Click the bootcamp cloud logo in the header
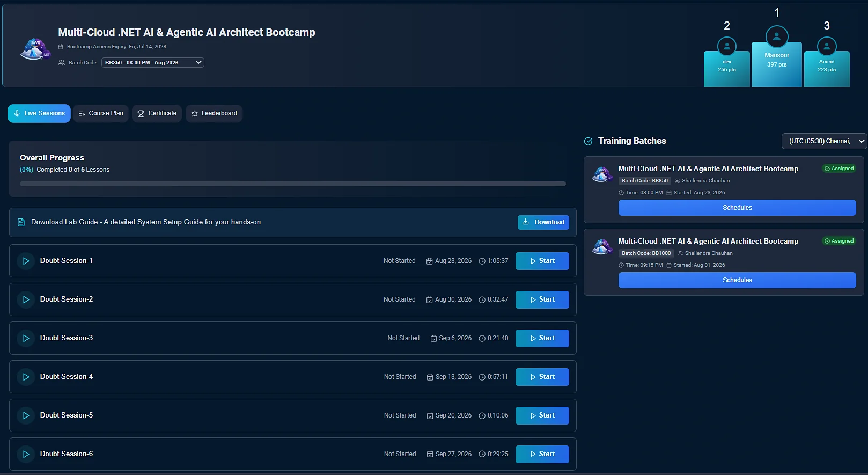This screenshot has width=868, height=475. (x=35, y=49)
